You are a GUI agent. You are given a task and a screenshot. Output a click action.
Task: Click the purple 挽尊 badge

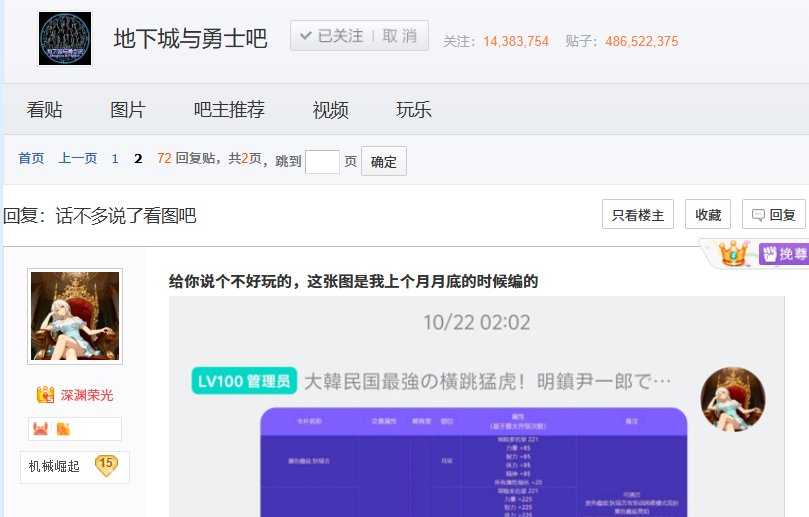(785, 254)
